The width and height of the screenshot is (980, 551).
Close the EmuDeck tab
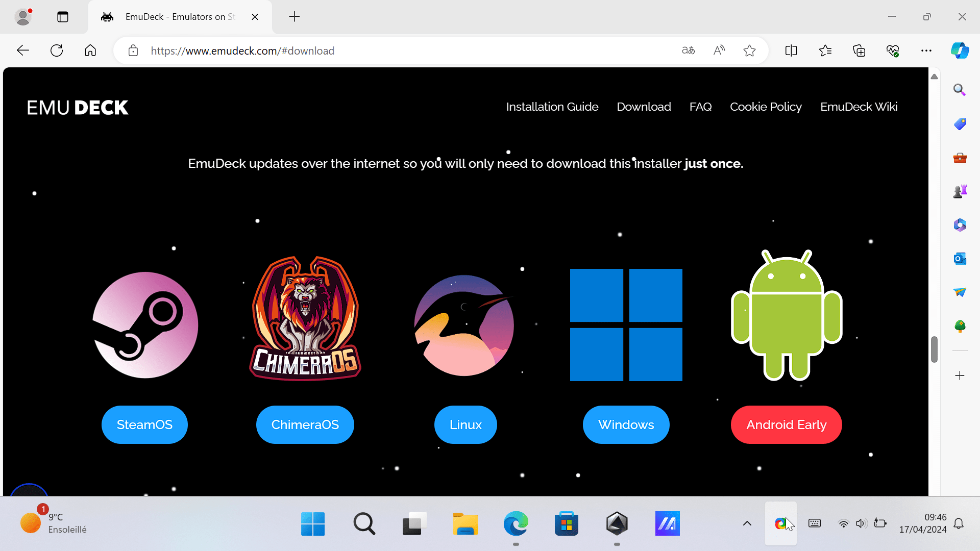click(255, 17)
